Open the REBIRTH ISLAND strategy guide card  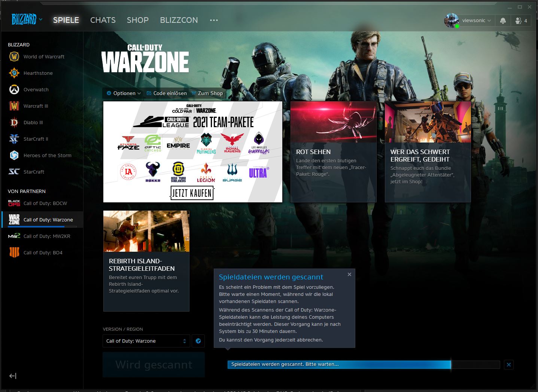click(x=146, y=261)
